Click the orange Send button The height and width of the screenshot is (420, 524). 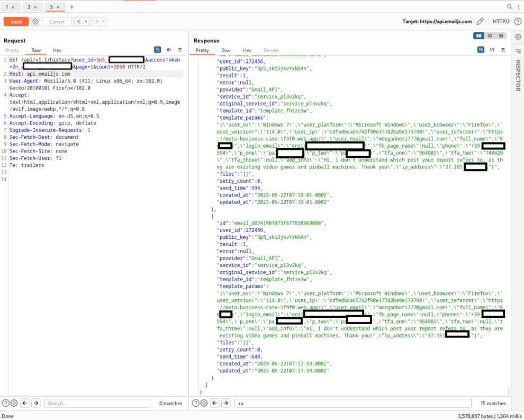point(16,22)
